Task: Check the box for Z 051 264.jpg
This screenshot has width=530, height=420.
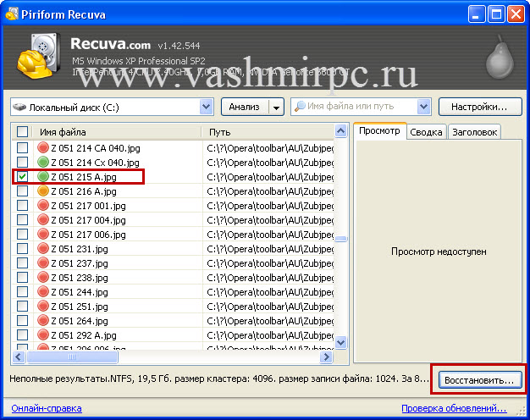Action: coord(22,320)
